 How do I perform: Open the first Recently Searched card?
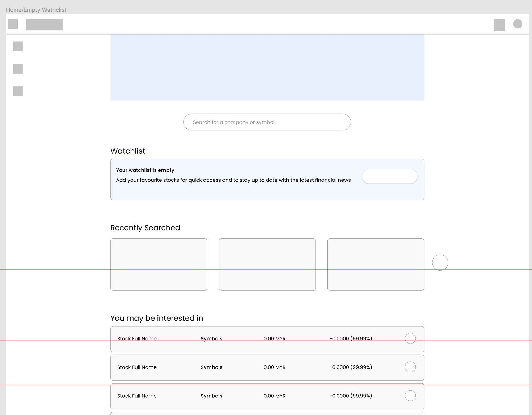click(x=159, y=264)
